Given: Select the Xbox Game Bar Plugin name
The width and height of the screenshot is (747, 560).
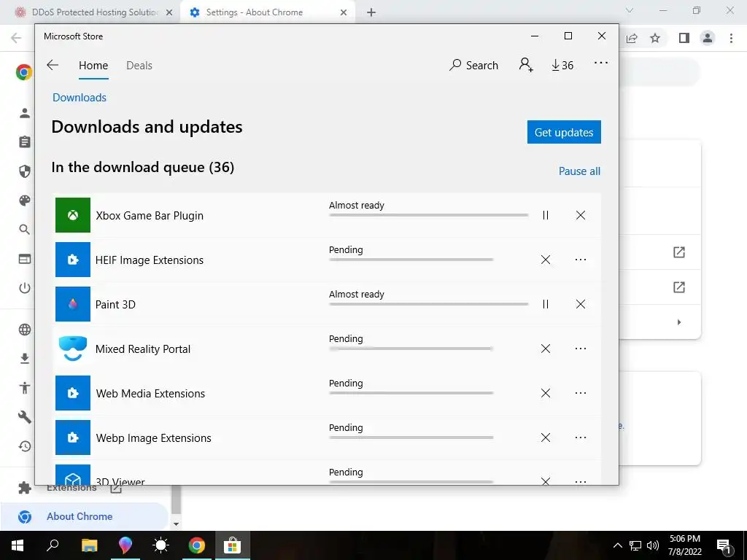Looking at the screenshot, I should click(150, 216).
